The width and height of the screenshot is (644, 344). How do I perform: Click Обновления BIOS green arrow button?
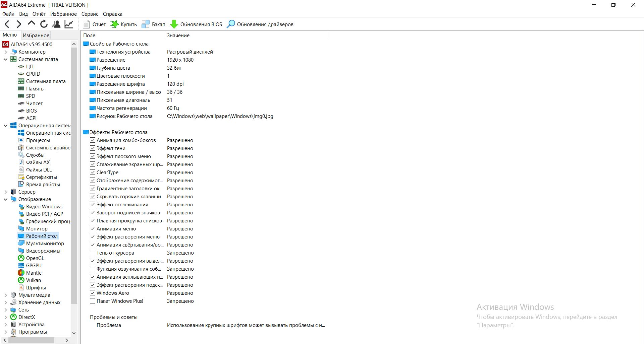click(196, 24)
